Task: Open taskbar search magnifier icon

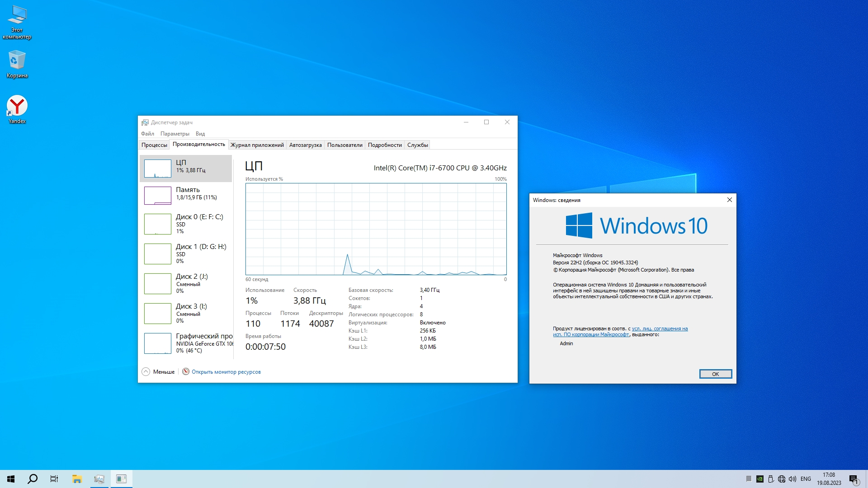Action: coord(33,479)
